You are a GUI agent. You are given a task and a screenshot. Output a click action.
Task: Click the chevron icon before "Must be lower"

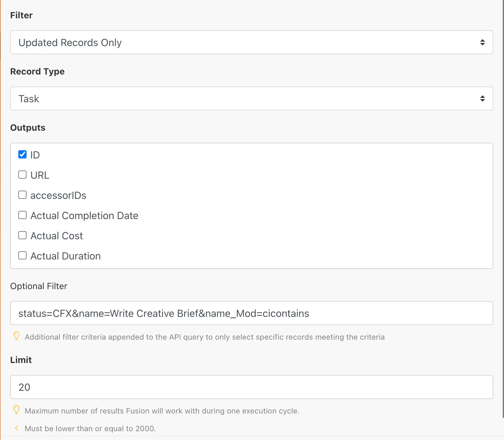coord(17,428)
